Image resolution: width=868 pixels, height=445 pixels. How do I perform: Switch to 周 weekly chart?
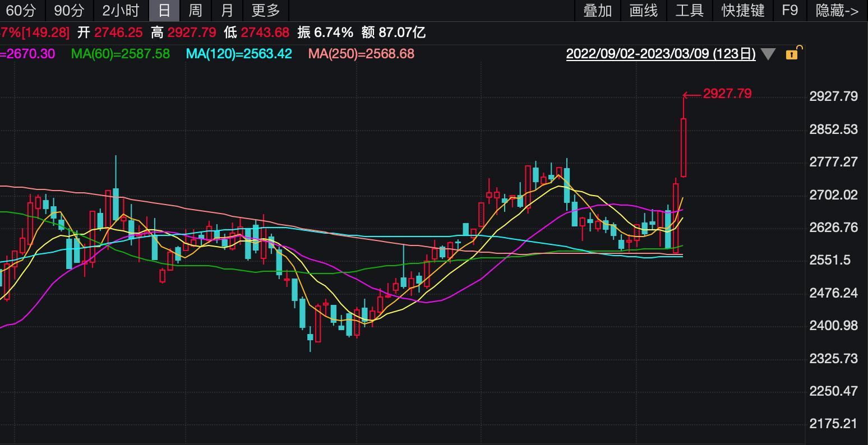[195, 11]
